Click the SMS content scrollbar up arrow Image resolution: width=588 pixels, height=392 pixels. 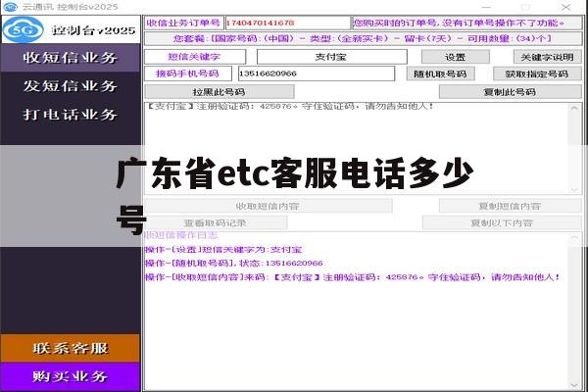(x=574, y=109)
